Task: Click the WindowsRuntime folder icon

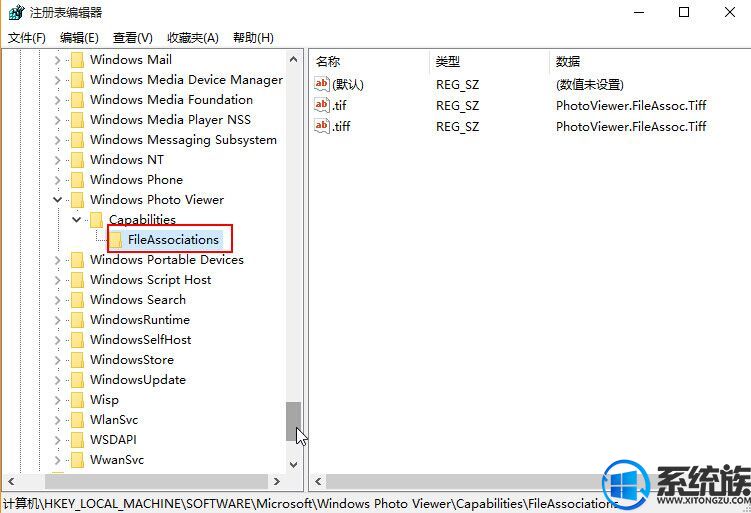Action: point(78,320)
